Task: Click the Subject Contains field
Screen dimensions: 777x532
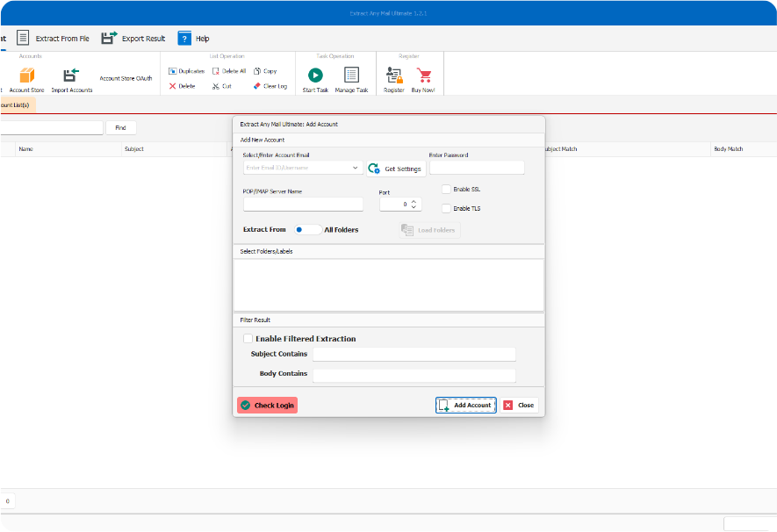Action: (x=414, y=354)
